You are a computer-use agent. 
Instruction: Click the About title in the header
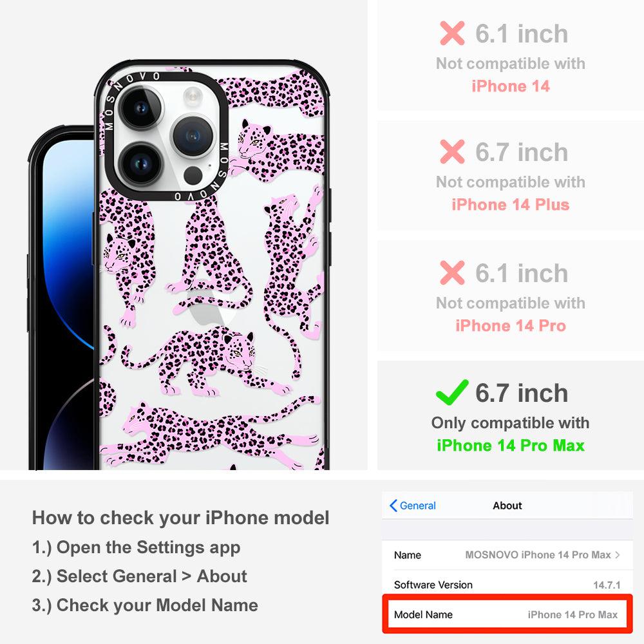[x=507, y=506]
